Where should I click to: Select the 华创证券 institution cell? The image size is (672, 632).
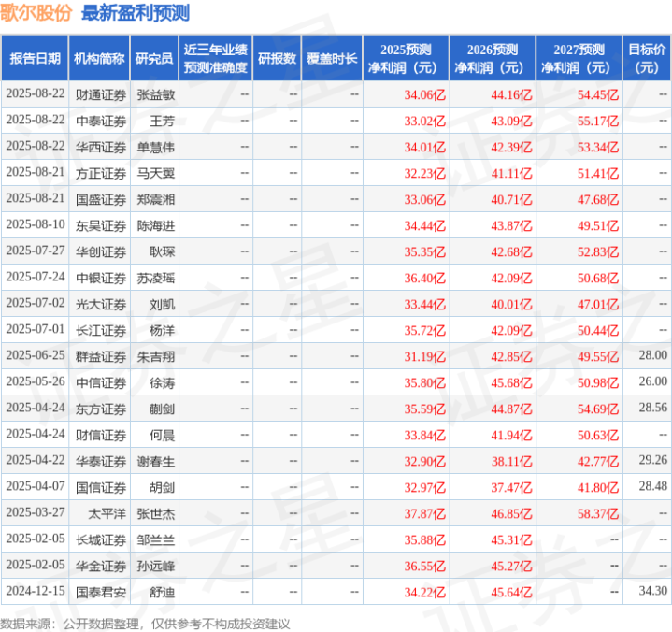(x=101, y=251)
